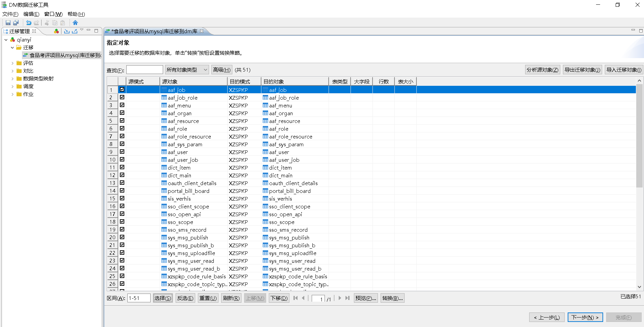644x327 pixels.
Task: Click the qianyi project icon
Action: click(13, 40)
